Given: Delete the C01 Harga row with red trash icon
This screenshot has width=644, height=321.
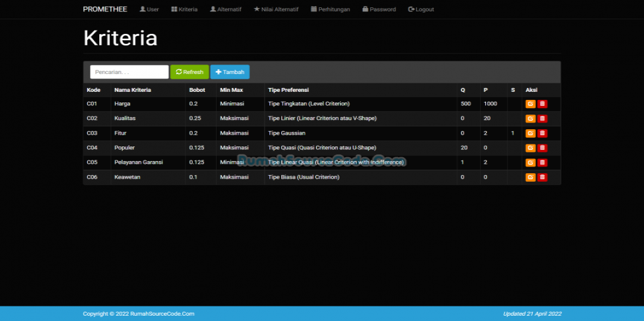Looking at the screenshot, I should [x=542, y=104].
